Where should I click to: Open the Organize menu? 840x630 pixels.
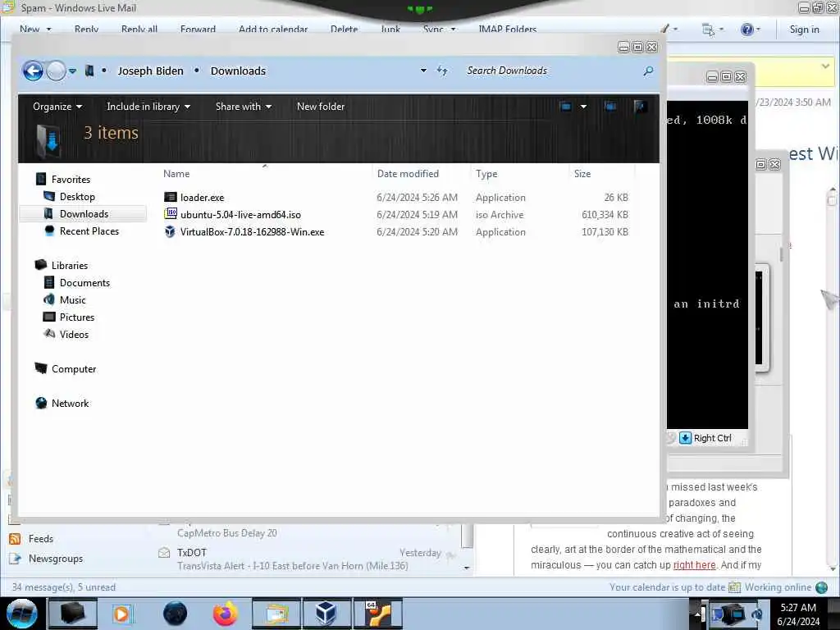[57, 107]
